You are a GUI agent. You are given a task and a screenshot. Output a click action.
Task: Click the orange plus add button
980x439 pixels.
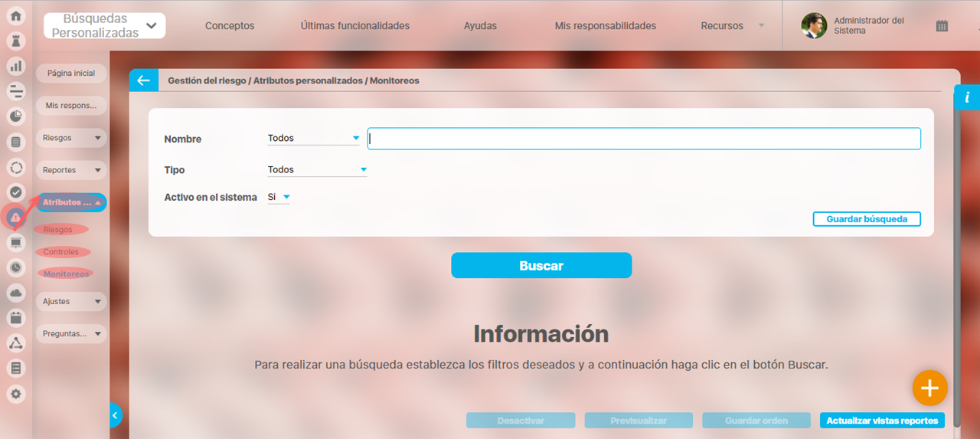pos(929,388)
